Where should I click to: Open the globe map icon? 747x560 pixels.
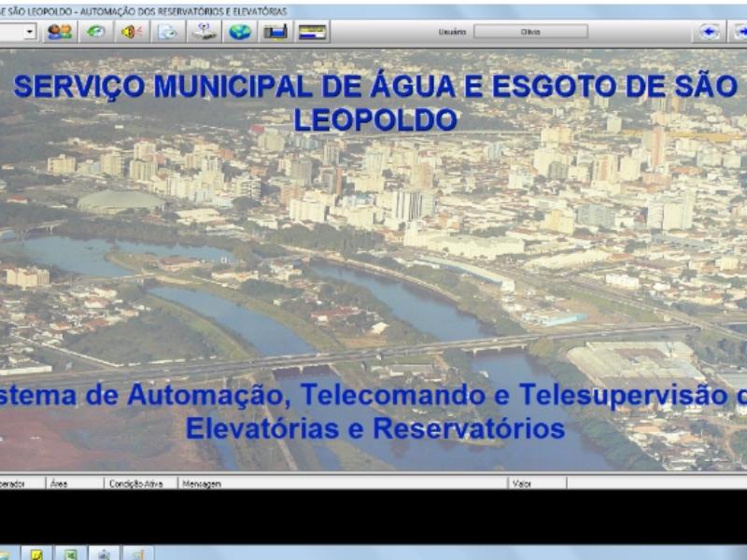click(x=240, y=32)
